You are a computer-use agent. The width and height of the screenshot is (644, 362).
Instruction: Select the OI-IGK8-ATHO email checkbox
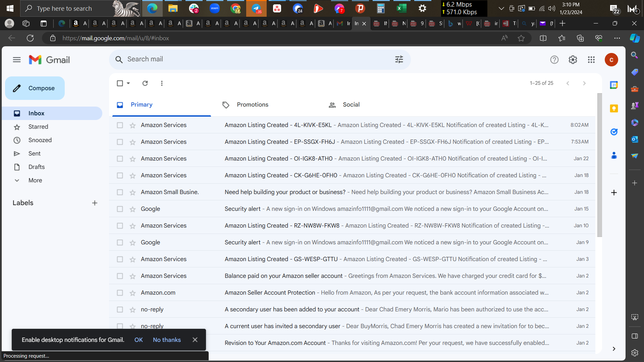[120, 159]
